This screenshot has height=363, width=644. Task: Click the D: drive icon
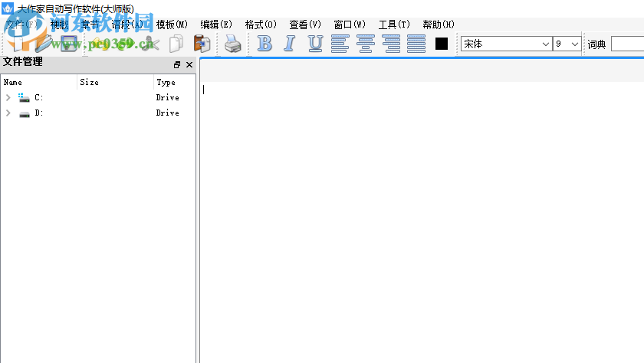[25, 113]
